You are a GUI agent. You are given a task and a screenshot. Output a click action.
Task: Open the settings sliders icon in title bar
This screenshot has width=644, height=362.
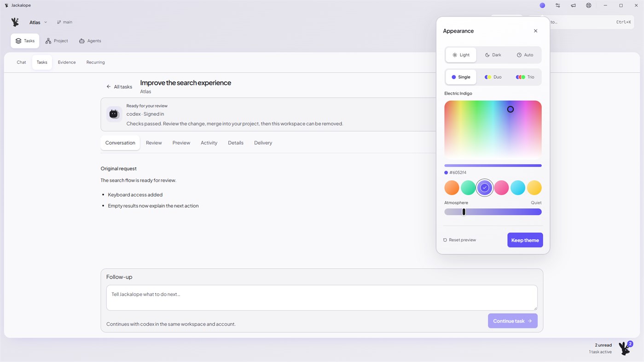558,6
